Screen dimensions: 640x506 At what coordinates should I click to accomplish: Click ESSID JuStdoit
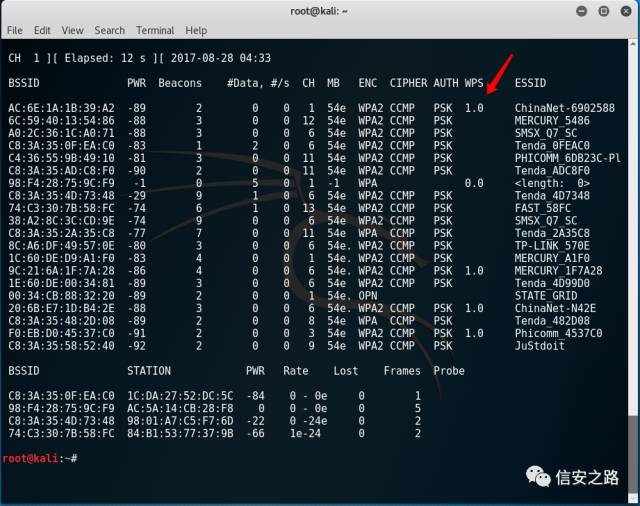540,346
